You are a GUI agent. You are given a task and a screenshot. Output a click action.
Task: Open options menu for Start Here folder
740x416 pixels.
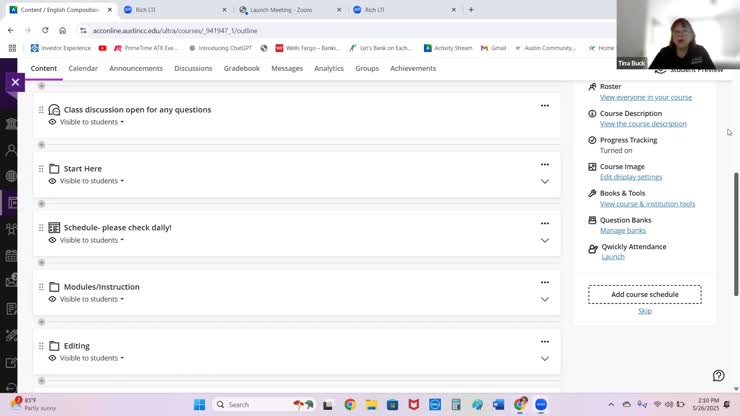545,165
